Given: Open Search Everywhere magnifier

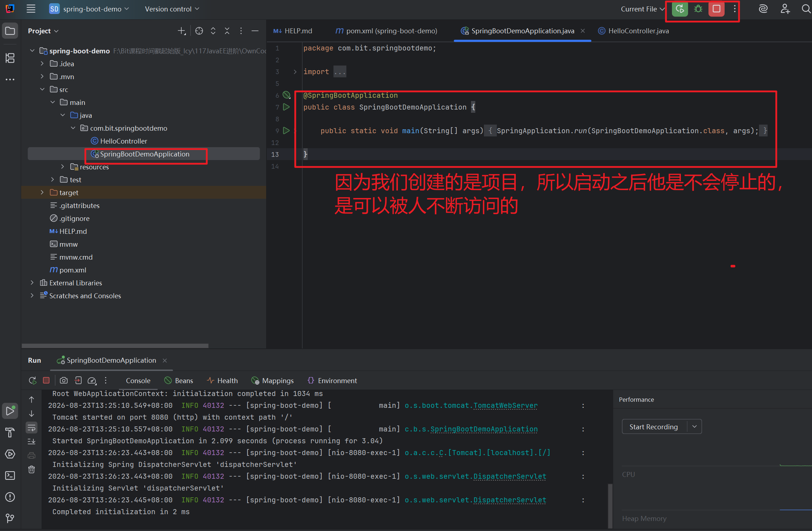Looking at the screenshot, I should (806, 9).
